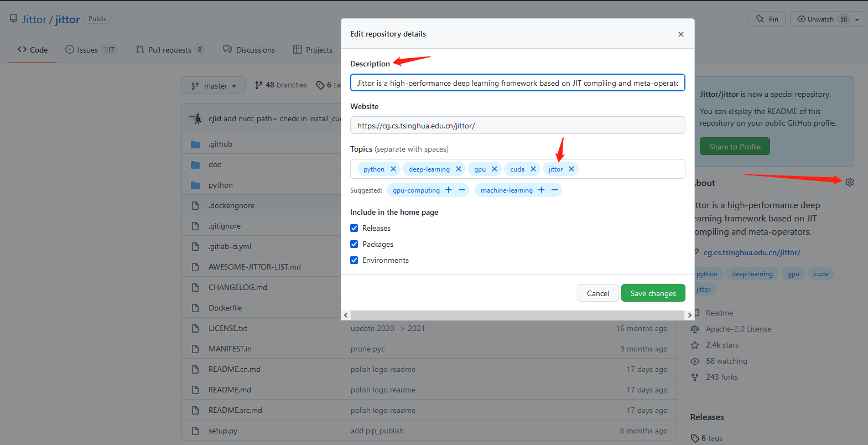The image size is (868, 445).
Task: Uncheck the Packages checkbox
Action: pos(354,244)
